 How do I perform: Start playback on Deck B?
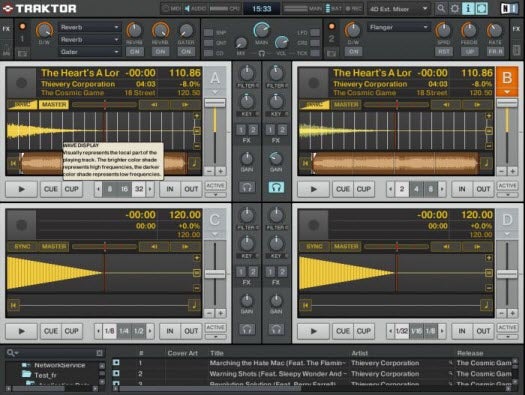pos(313,189)
